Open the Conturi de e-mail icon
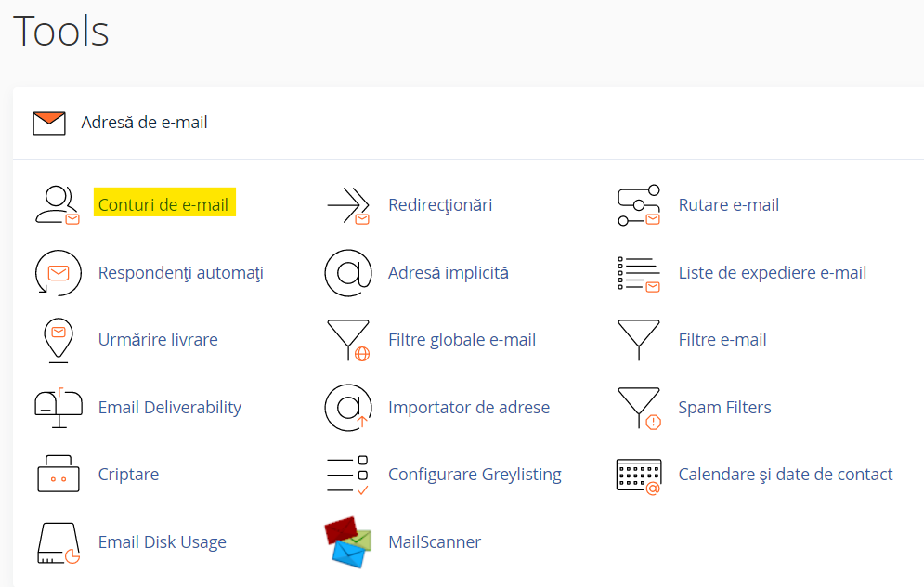The width and height of the screenshot is (924, 587). 58,204
